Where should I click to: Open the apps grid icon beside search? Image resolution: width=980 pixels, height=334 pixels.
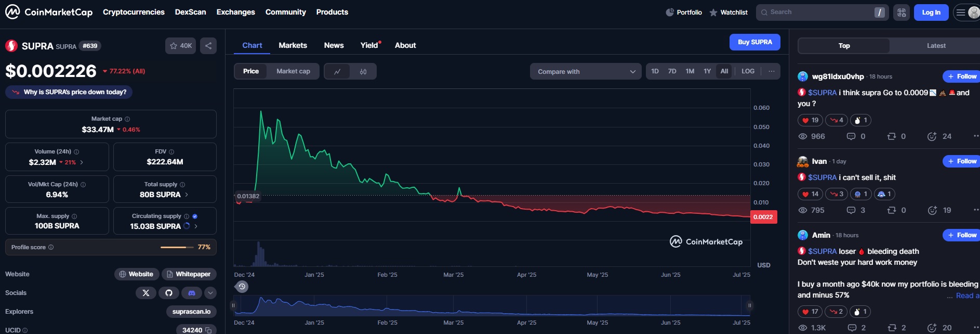902,12
